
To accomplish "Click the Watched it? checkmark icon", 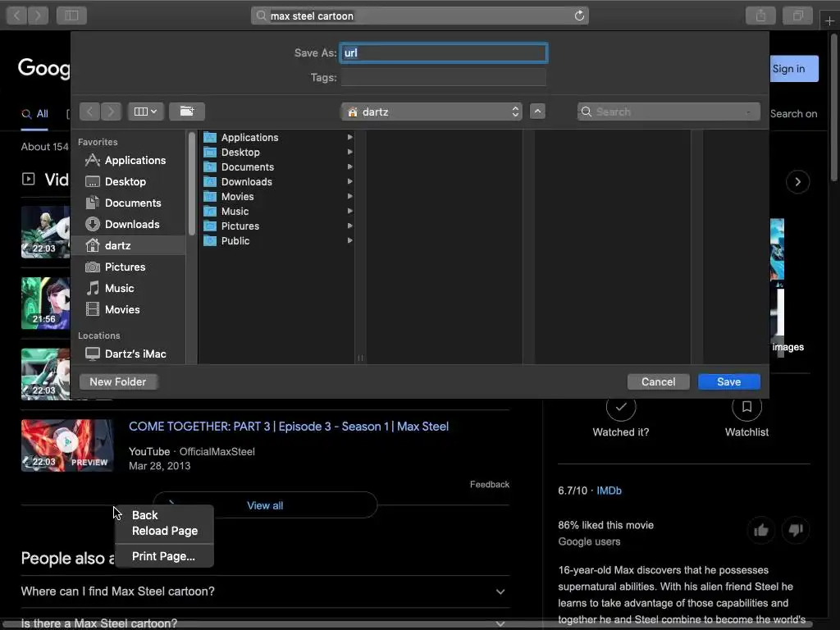I will [x=621, y=407].
